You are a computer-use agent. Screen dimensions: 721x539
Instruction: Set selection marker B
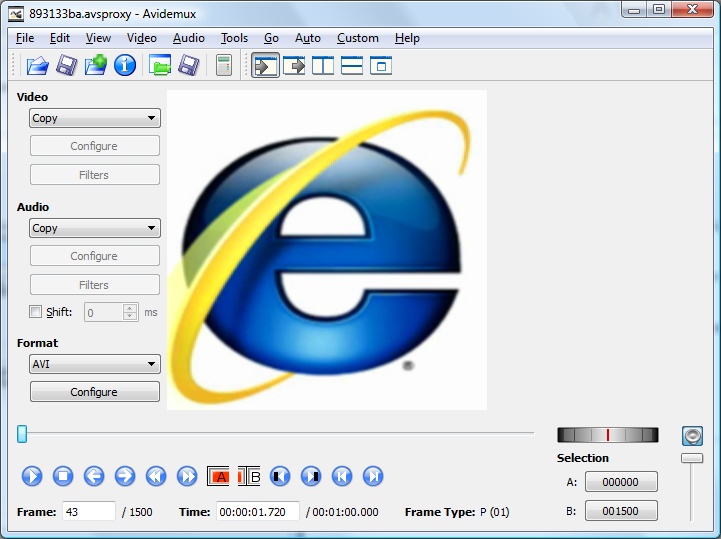click(249, 476)
